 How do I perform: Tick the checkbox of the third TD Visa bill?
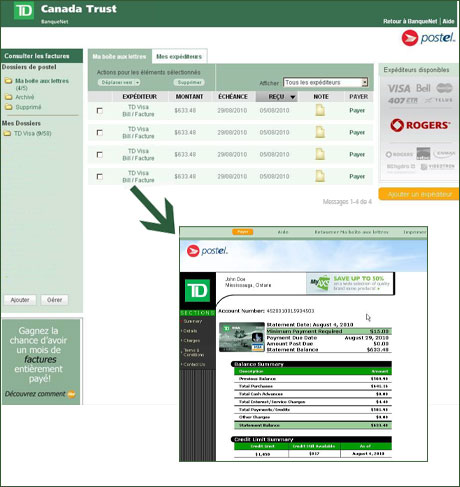pos(99,154)
